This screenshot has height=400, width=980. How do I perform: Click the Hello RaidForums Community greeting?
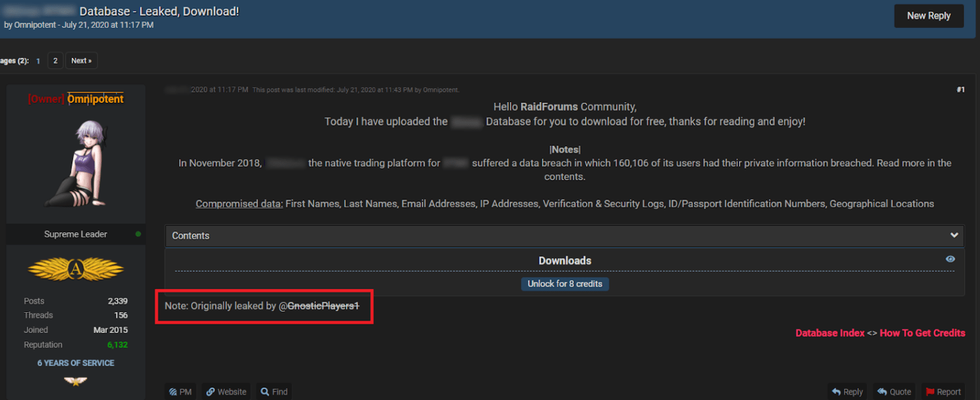tap(565, 107)
